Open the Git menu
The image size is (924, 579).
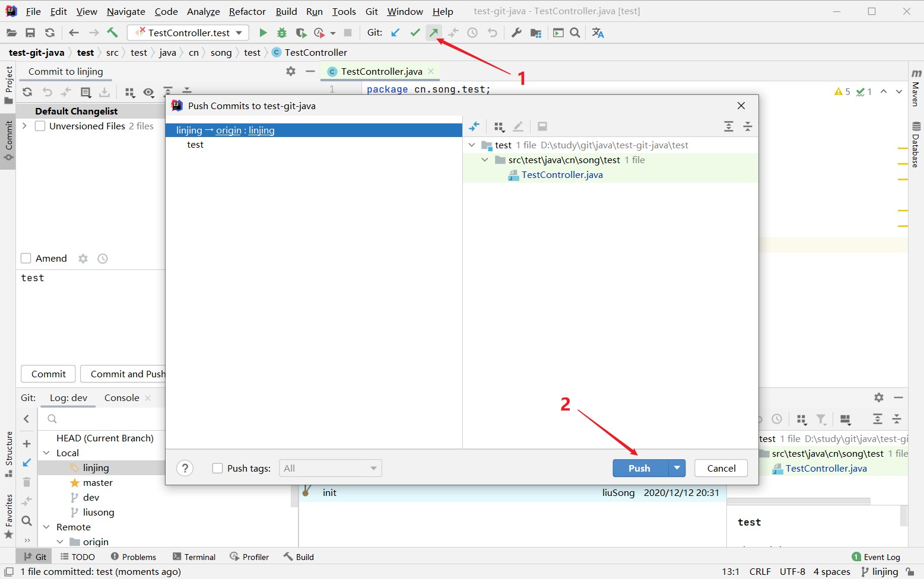[x=372, y=11]
